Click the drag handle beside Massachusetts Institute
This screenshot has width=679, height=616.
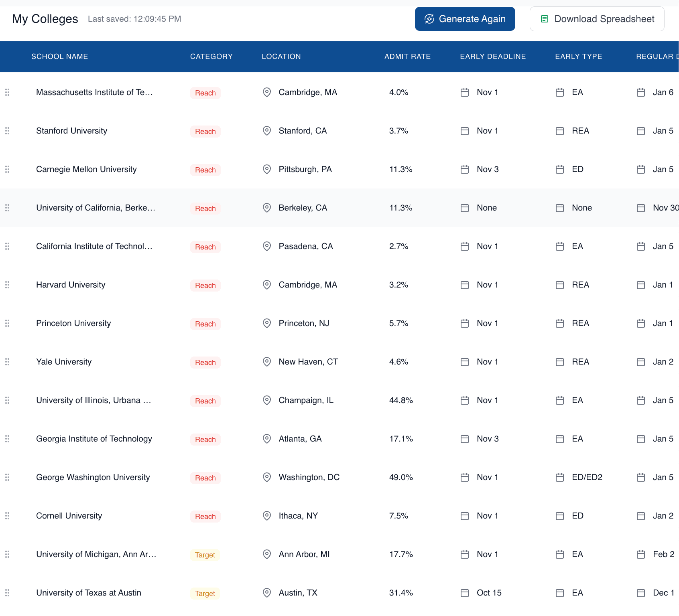tap(7, 92)
